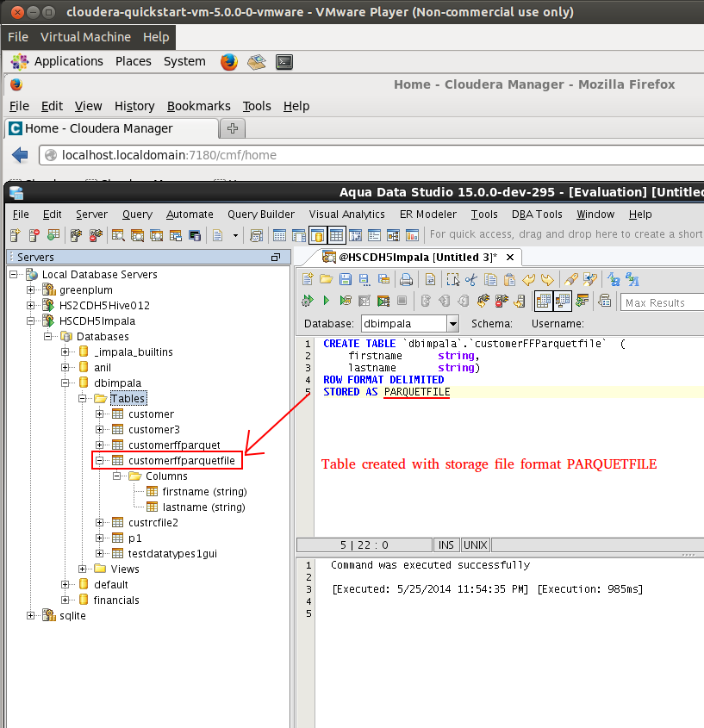Click the unregister server icon with red badge
The width and height of the screenshot is (704, 728).
coord(34,235)
